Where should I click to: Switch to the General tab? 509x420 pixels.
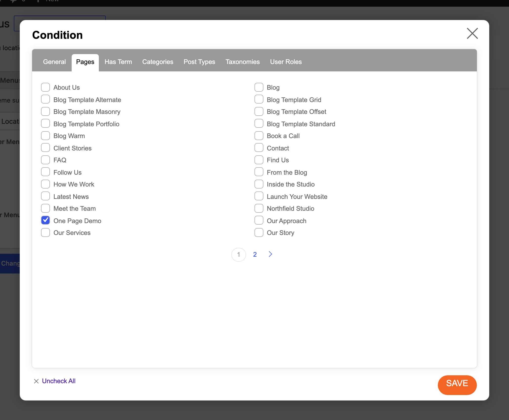(x=54, y=62)
